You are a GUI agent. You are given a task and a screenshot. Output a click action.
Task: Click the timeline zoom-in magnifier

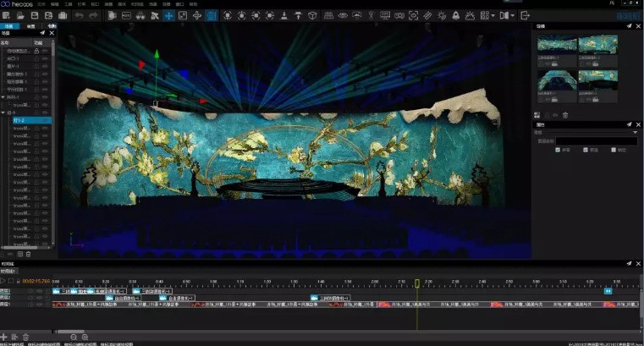[85, 337]
